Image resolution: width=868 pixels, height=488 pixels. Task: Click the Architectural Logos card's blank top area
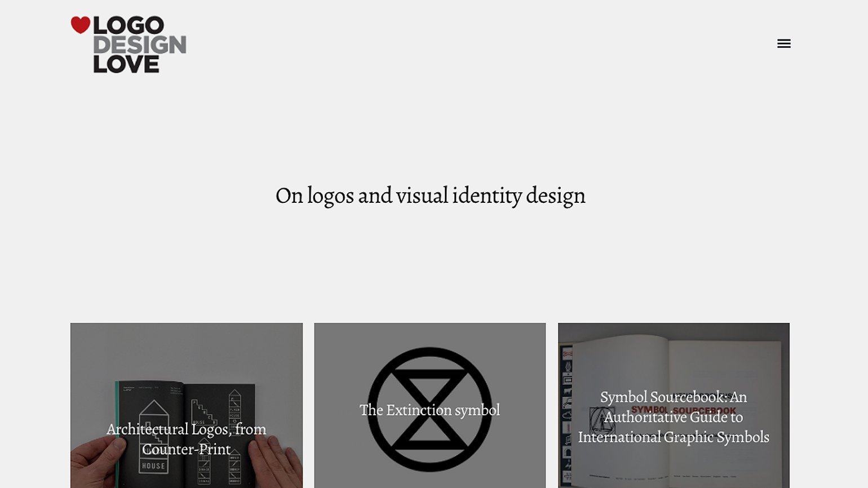click(187, 349)
